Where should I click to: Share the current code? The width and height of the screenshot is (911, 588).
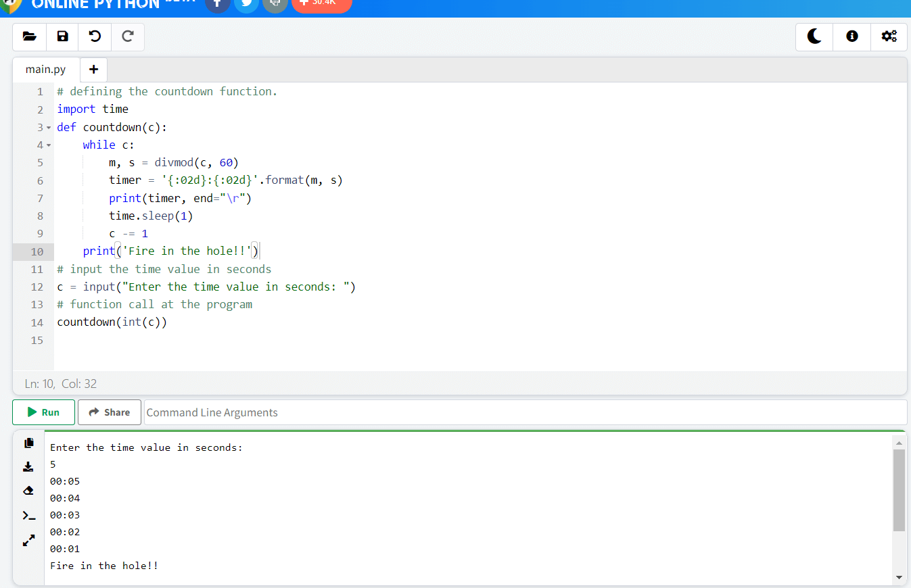click(x=109, y=412)
